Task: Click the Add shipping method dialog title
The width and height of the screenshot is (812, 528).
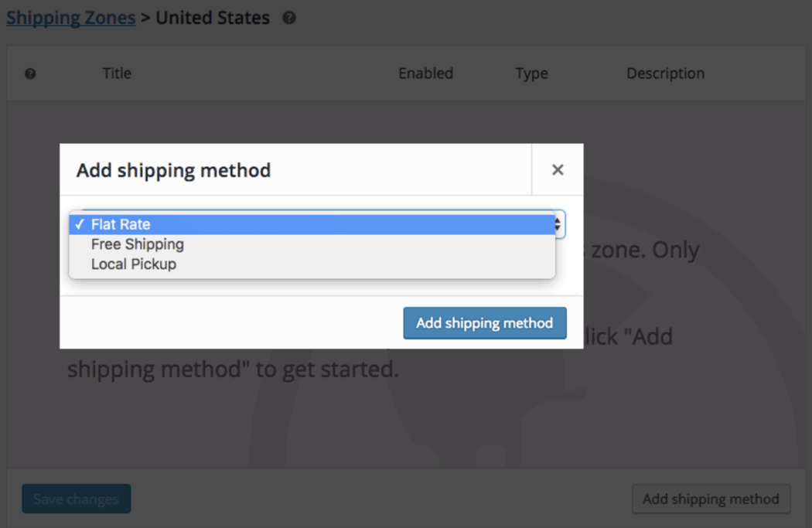Action: pyautogui.click(x=173, y=170)
